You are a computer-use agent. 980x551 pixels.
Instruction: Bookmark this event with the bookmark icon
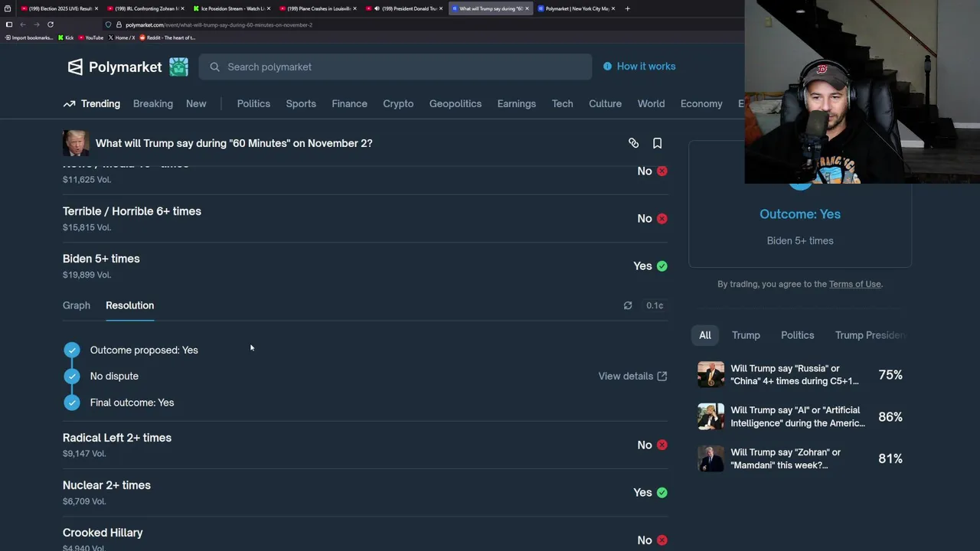tap(657, 143)
